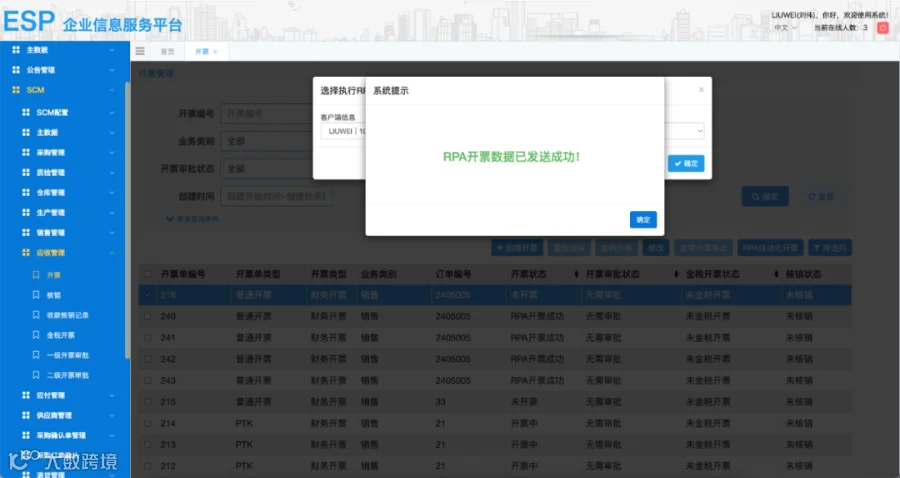900x478 pixels.
Task: Click the red power icon at top right
Action: [883, 28]
